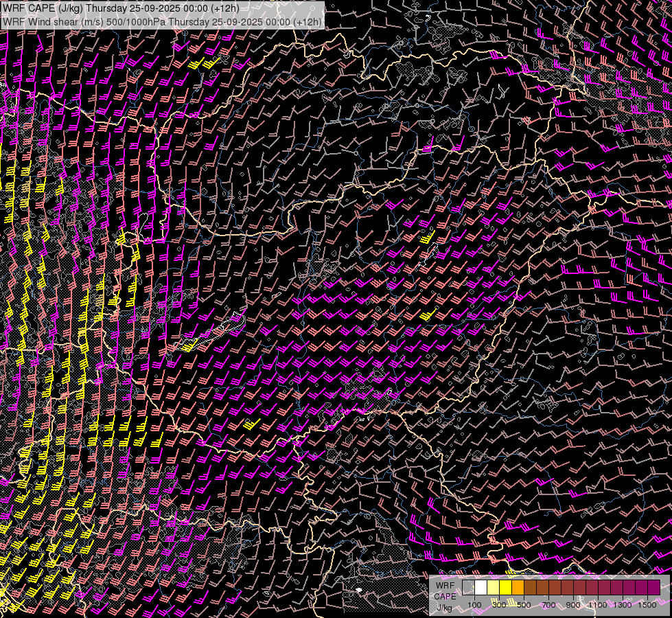Viewport: 672px width, 618px height.
Task: Select the 1500 value on the CAPE scale
Action: pos(647,605)
